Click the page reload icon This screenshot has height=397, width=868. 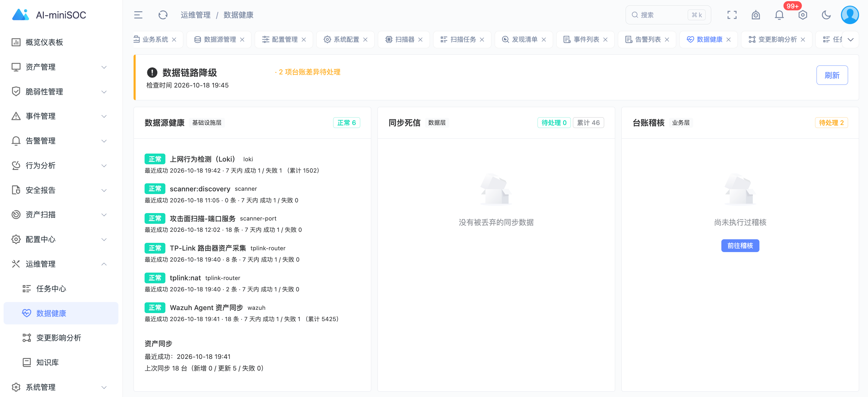click(163, 15)
